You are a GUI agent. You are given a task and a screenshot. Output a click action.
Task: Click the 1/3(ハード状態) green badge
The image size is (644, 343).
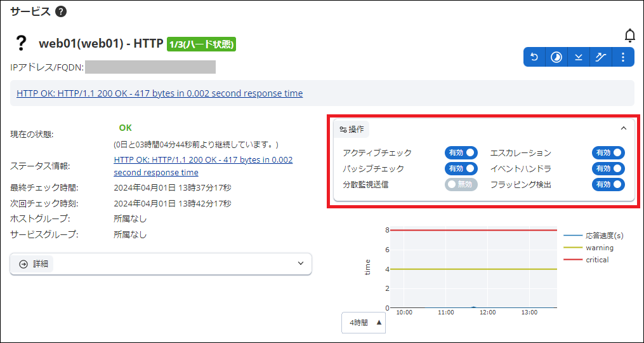coord(201,44)
